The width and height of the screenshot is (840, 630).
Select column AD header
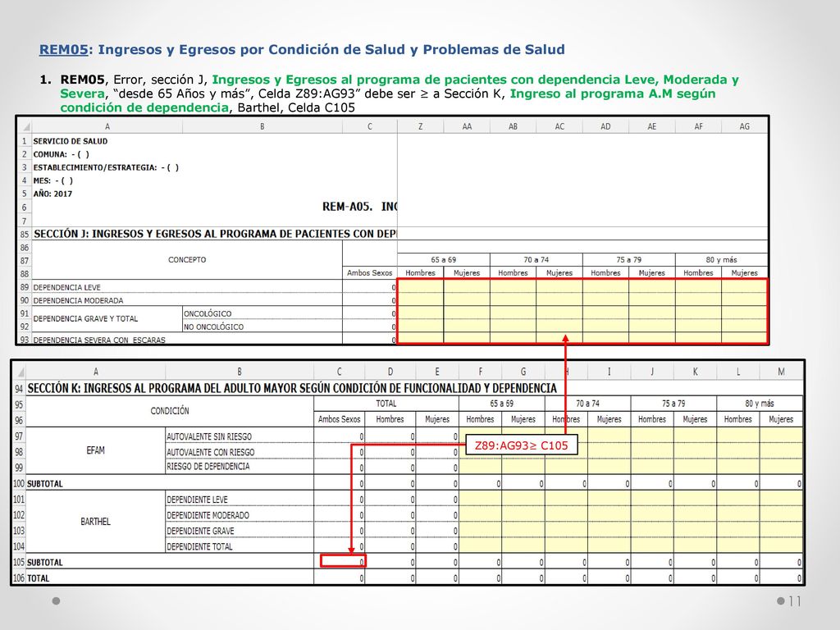point(606,126)
